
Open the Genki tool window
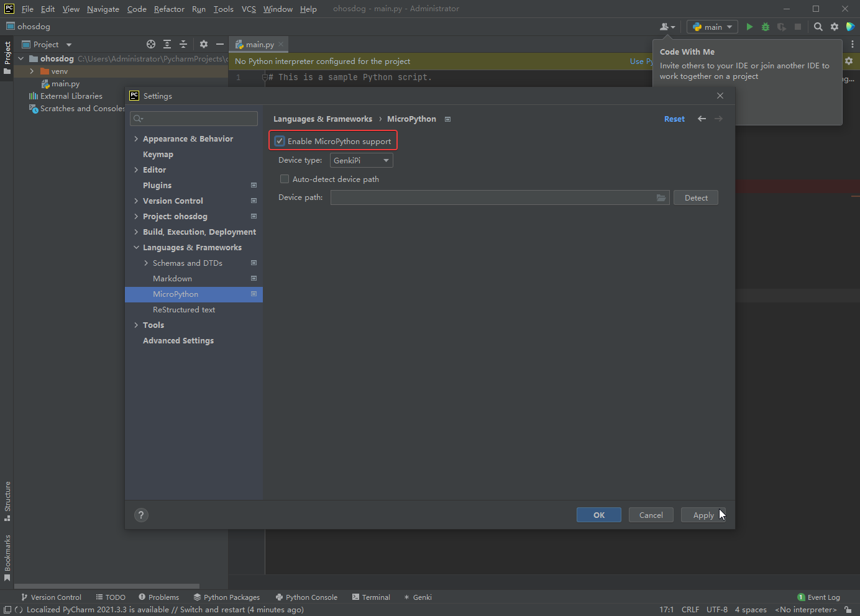click(418, 597)
